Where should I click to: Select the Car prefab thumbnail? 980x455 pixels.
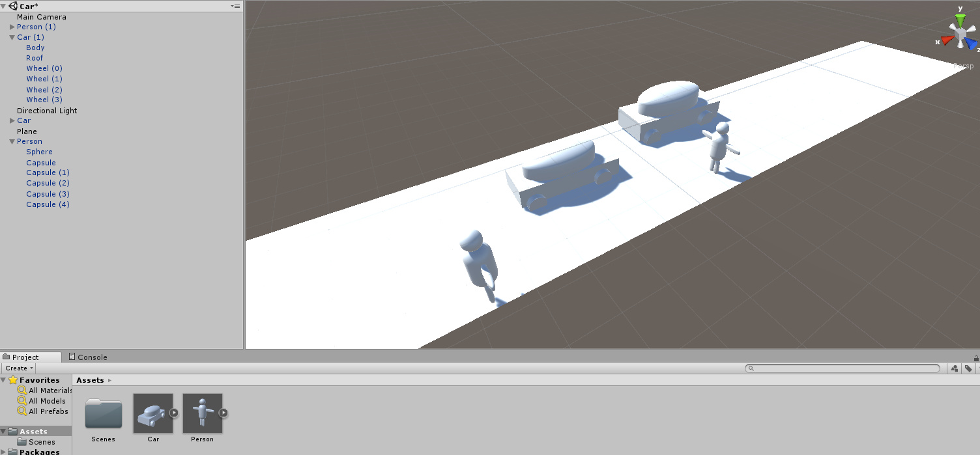point(153,413)
